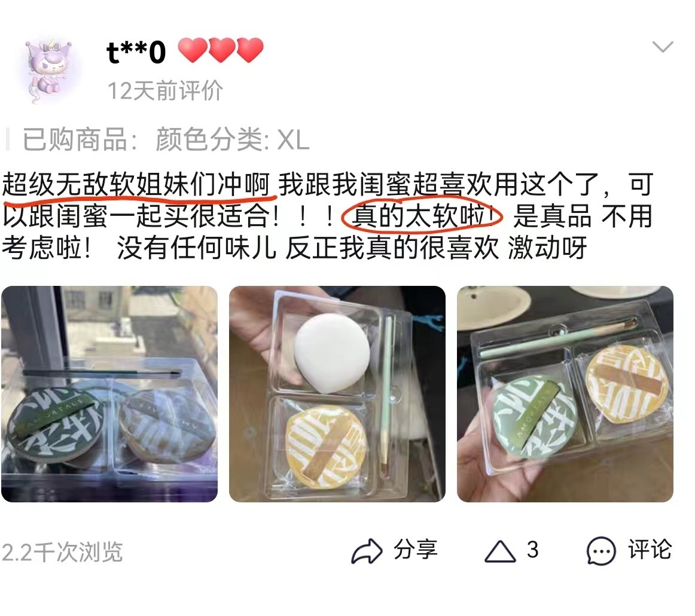Click the 分享 share label
Viewport: 695px width, 616px height.
415,550
